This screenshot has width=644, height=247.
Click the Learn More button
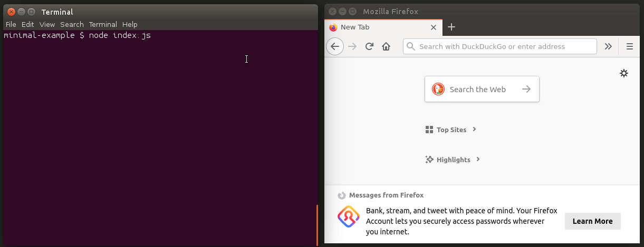(592, 221)
